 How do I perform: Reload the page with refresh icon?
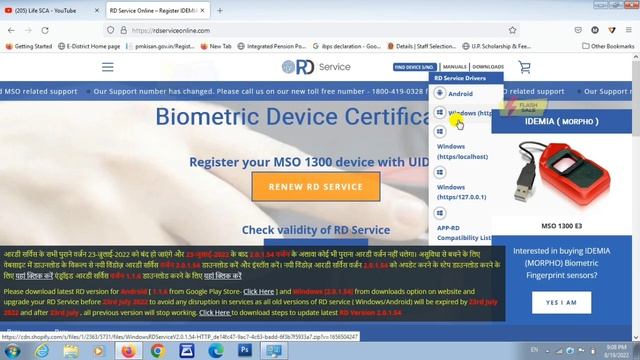[x=45, y=30]
